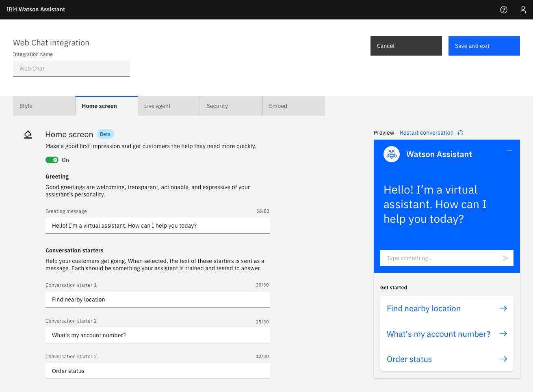Click the paint bucket home screen icon

click(x=28, y=134)
